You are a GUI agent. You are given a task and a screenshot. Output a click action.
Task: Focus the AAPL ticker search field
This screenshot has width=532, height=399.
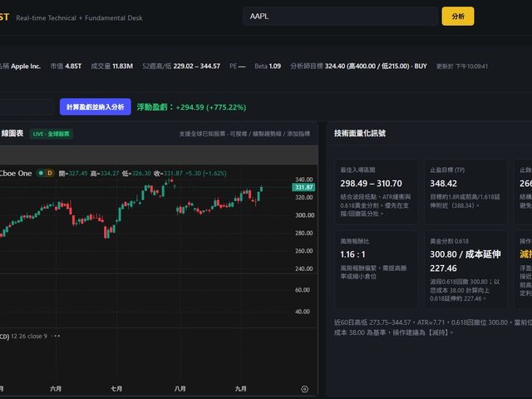click(x=340, y=17)
